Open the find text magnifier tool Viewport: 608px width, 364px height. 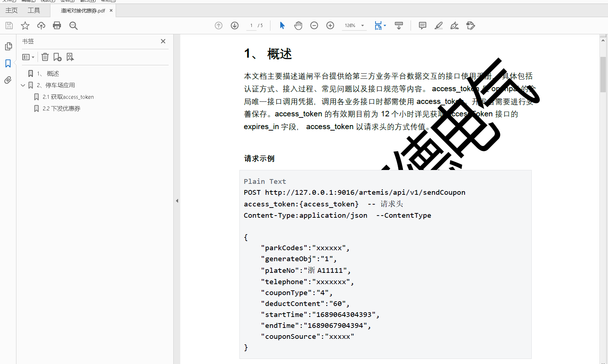click(73, 26)
